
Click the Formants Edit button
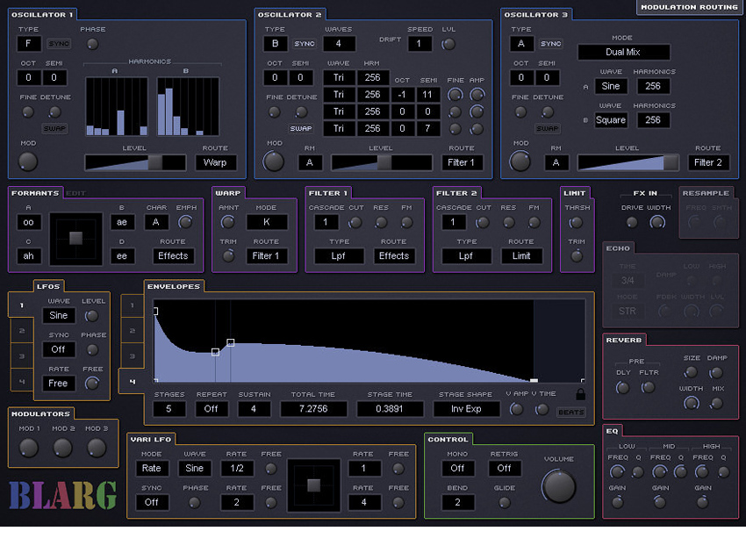(76, 193)
